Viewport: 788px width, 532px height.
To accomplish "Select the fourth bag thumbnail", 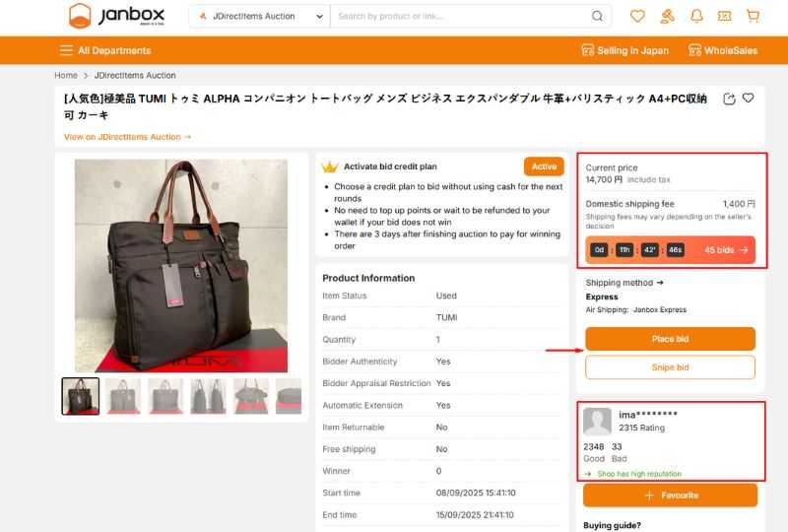I will coord(208,396).
